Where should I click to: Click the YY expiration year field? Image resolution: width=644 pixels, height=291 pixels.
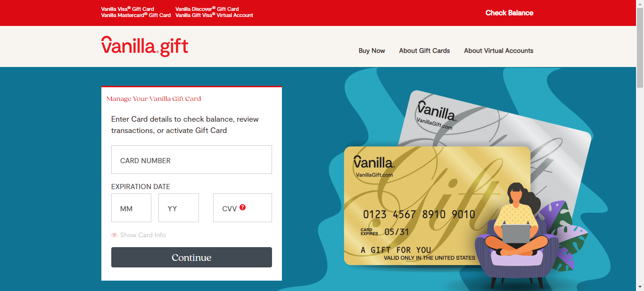click(x=178, y=208)
